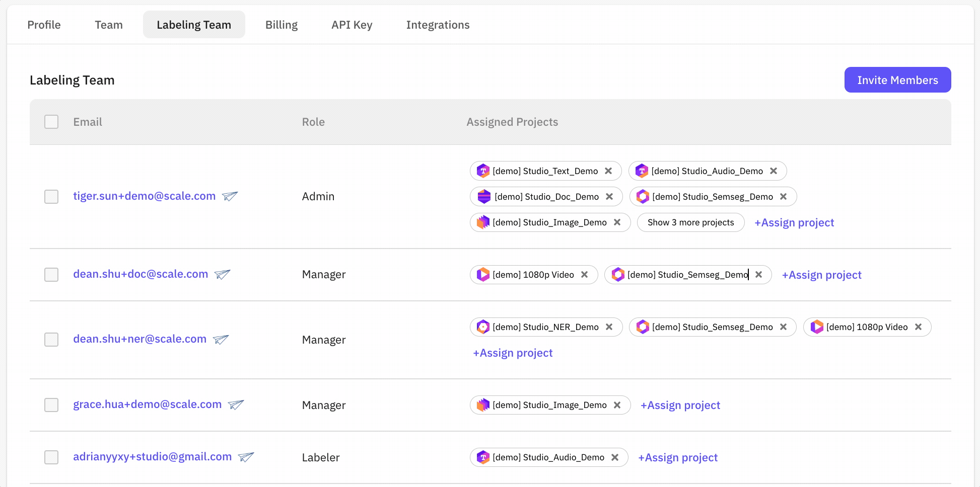This screenshot has width=980, height=487.
Task: Remove Studio_Doc_Demo project chip
Action: point(609,197)
